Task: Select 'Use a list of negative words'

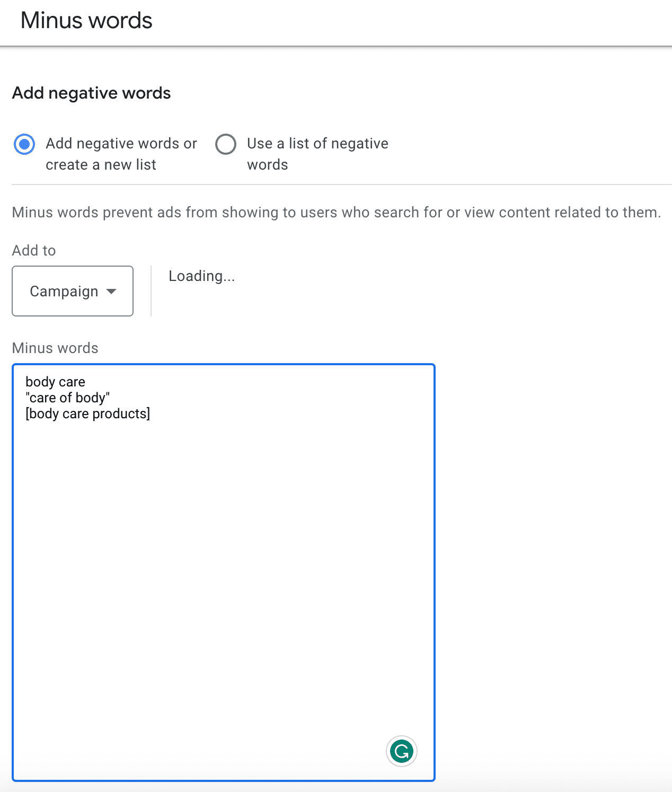Action: click(x=226, y=144)
